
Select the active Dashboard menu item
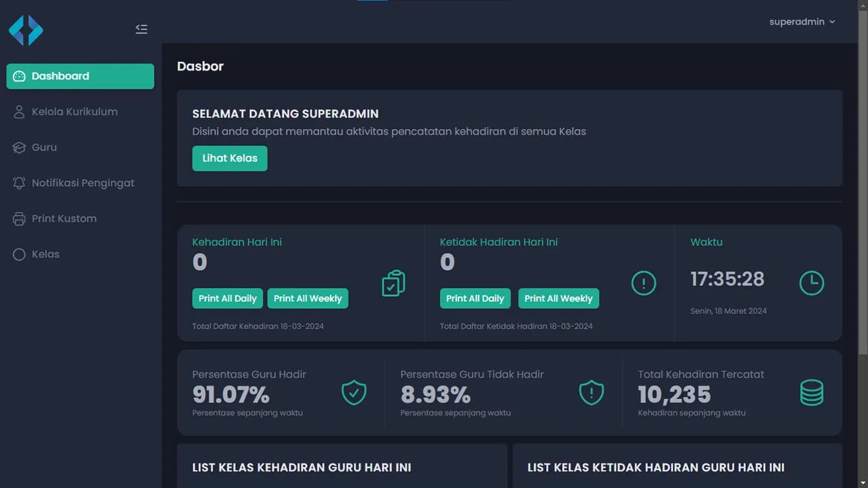(x=80, y=76)
